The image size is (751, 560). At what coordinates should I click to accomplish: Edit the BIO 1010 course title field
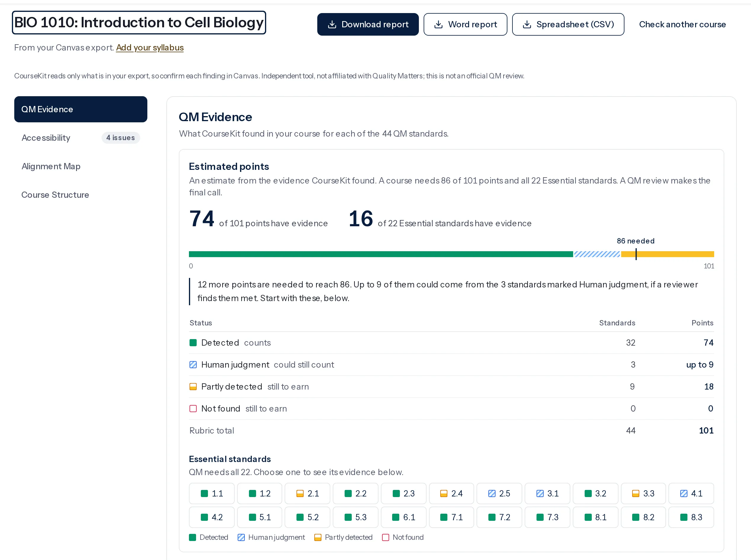click(139, 23)
